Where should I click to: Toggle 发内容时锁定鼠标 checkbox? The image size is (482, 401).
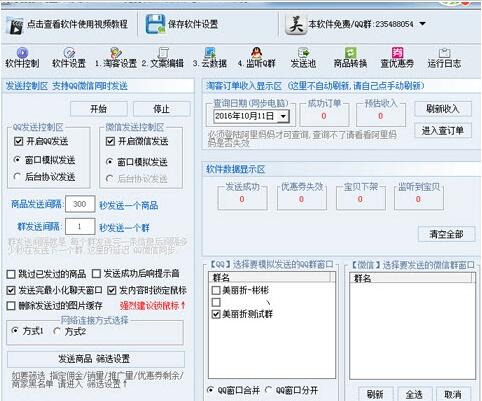click(x=112, y=290)
